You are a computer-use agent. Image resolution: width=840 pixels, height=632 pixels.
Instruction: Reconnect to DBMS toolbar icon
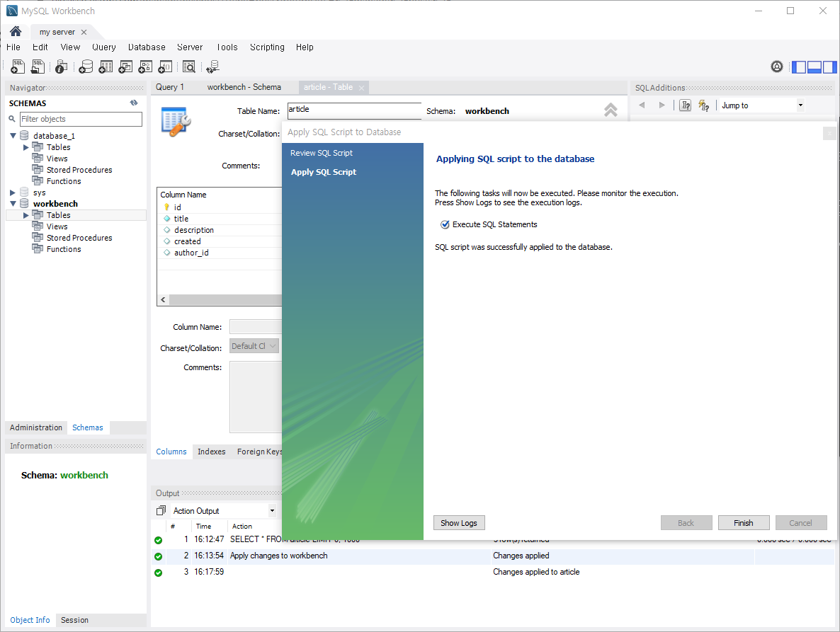(212, 67)
